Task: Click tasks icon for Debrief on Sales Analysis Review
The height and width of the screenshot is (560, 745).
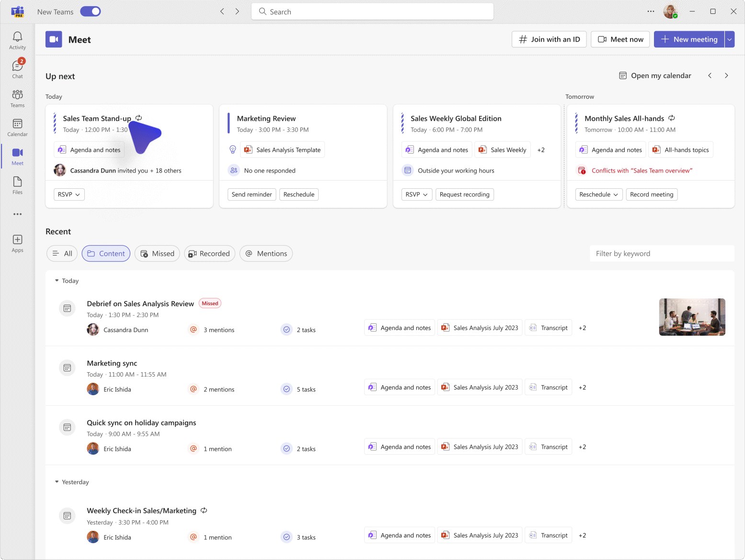Action: pos(287,330)
